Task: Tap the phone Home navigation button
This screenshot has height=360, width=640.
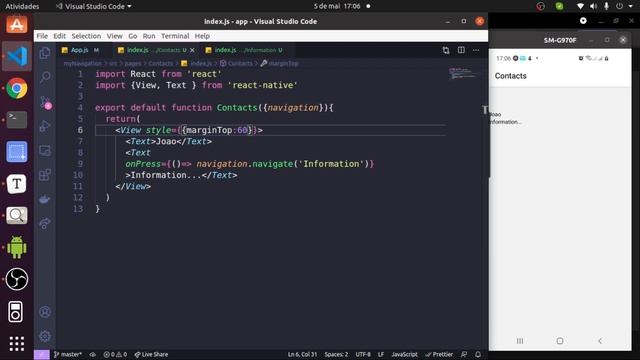Action: point(560,341)
